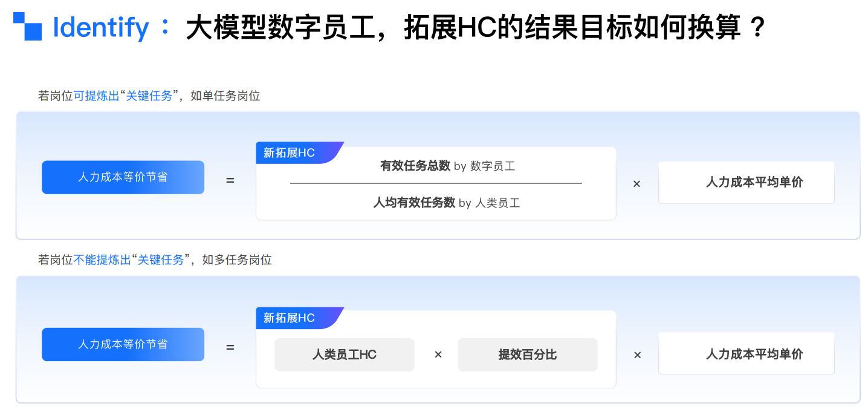This screenshot has width=868, height=412.
Task: Click the × after the 提效百分比 panel
Action: [637, 355]
